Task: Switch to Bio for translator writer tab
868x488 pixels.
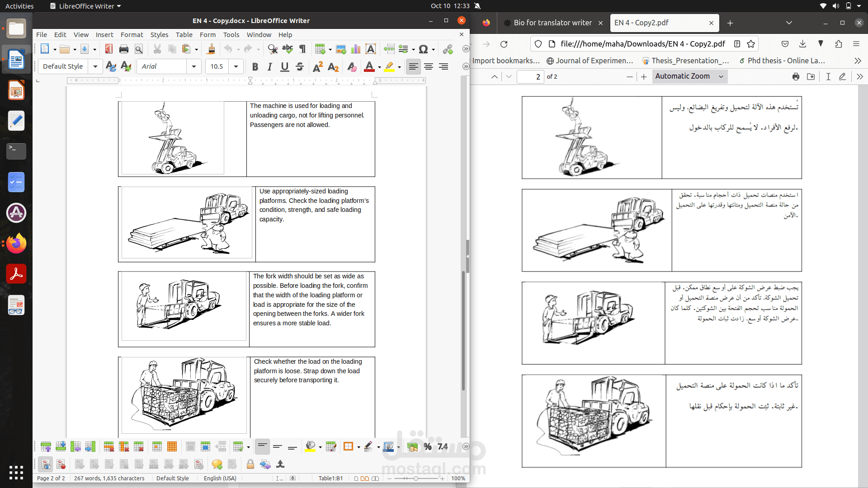Action: (x=553, y=23)
